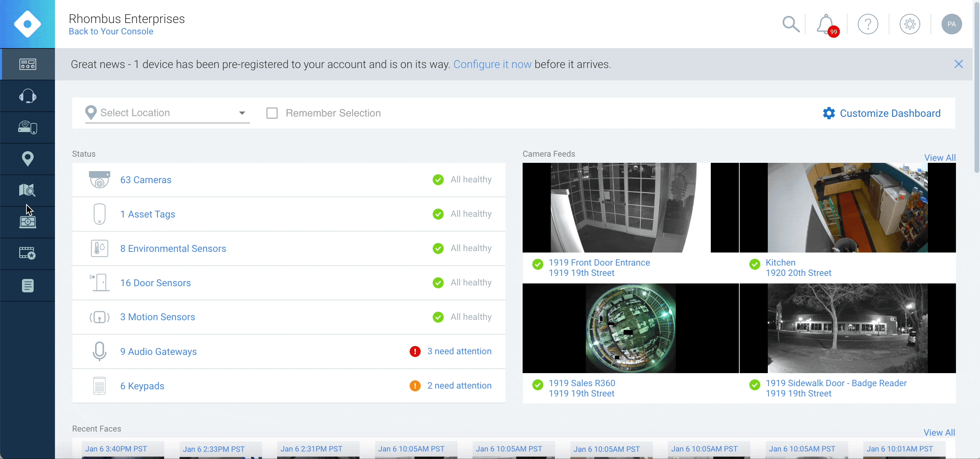
Task: Click red alert icon for Audio Gateways
Action: coord(415,351)
